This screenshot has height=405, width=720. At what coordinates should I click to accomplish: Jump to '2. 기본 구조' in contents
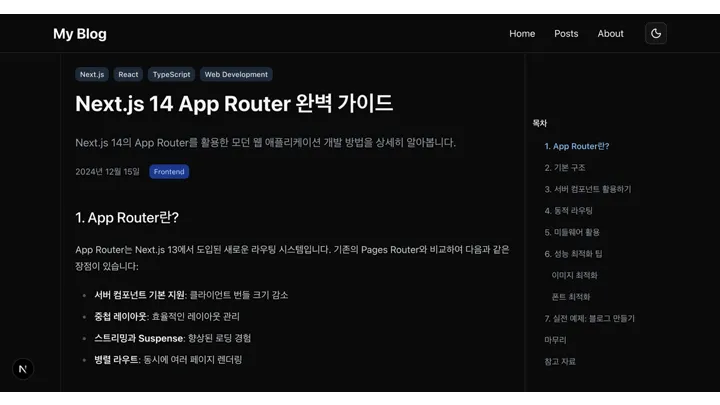[x=565, y=168]
